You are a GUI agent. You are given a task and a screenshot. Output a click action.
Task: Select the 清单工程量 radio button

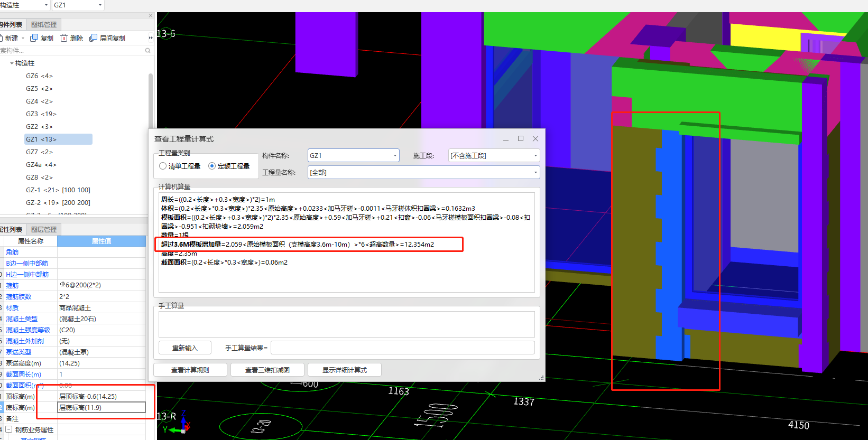coord(163,166)
